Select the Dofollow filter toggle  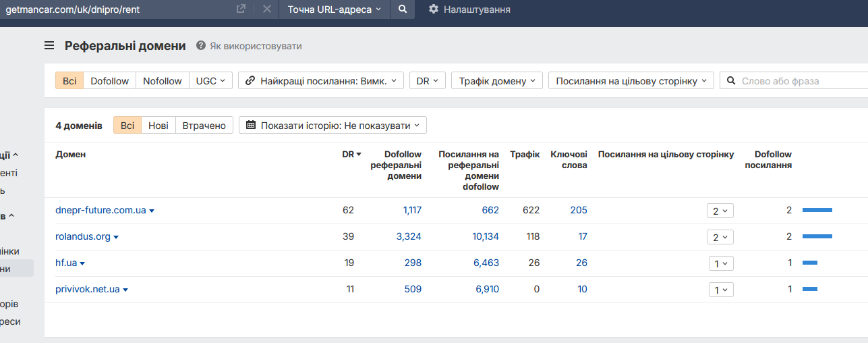[x=109, y=81]
